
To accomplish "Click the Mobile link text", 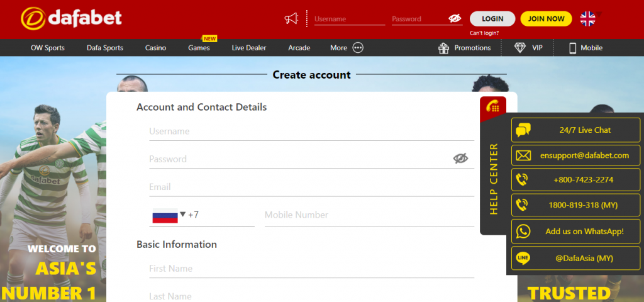I will click(591, 48).
